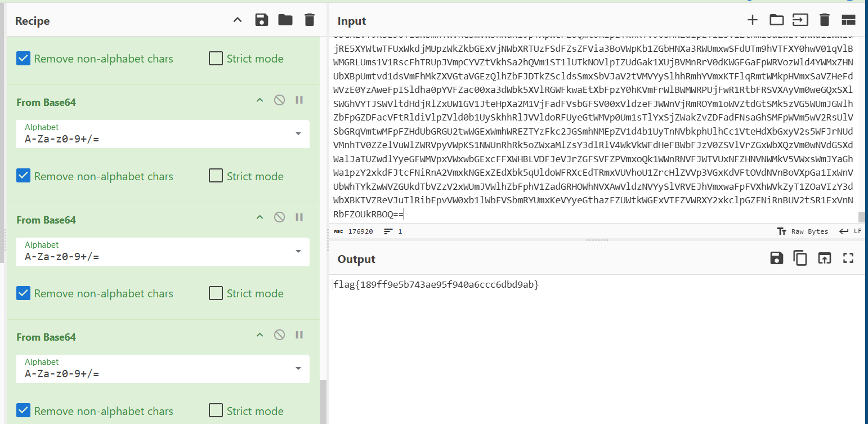Maximise the output pane
The image size is (868, 424).
tap(848, 258)
